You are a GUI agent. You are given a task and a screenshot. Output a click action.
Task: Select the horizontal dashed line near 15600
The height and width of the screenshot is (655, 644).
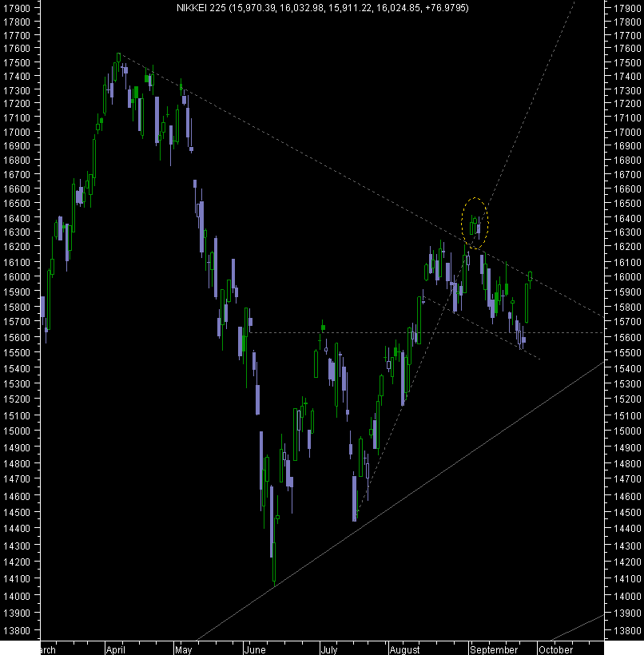tap(426, 333)
